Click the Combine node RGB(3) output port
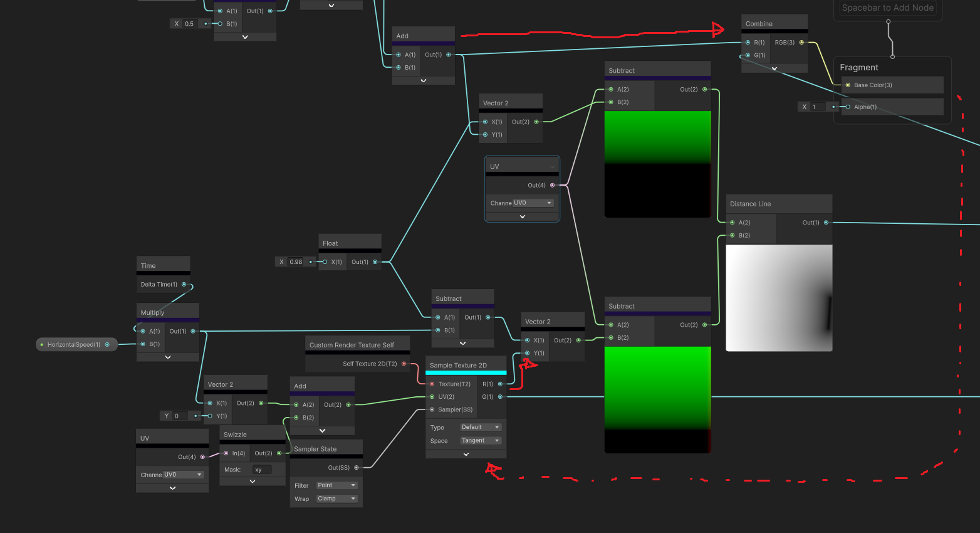Viewport: 980px width, 533px height. click(801, 43)
